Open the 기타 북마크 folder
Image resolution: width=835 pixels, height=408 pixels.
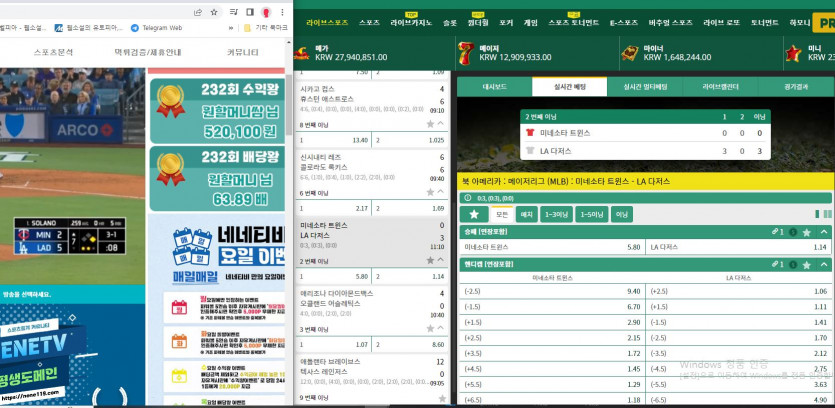[x=266, y=28]
